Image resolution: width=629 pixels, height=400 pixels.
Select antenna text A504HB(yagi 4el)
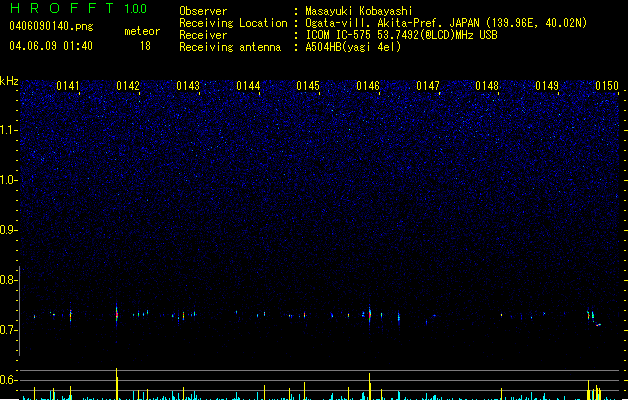point(353,47)
